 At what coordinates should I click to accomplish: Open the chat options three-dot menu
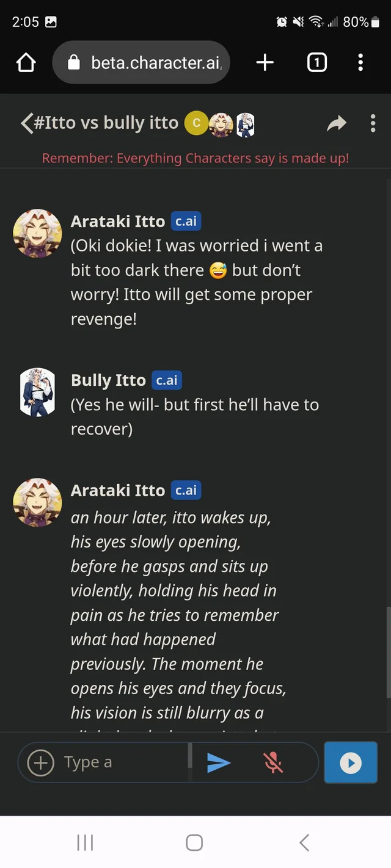tap(373, 123)
